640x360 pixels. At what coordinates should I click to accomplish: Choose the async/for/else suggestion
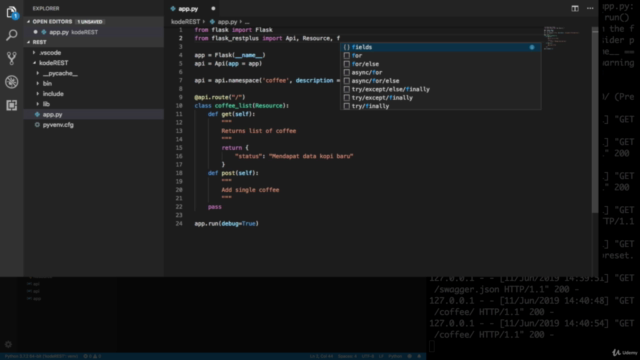(441, 81)
